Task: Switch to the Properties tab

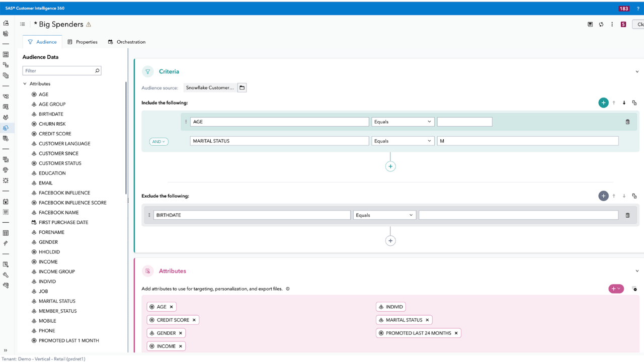Action: 83,42
